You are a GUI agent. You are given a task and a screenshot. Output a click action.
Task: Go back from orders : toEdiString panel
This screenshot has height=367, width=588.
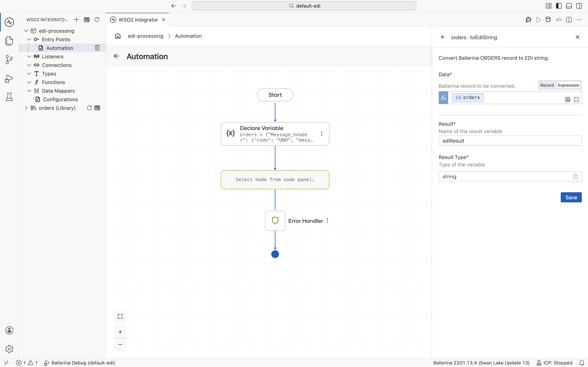tap(443, 37)
